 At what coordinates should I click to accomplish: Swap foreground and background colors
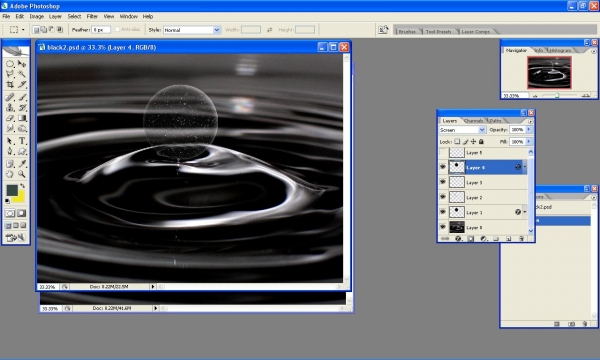[x=23, y=186]
